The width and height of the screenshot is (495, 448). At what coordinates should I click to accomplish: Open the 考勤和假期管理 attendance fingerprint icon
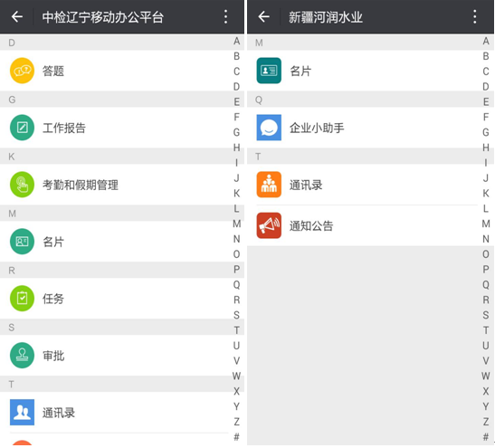coord(22,185)
